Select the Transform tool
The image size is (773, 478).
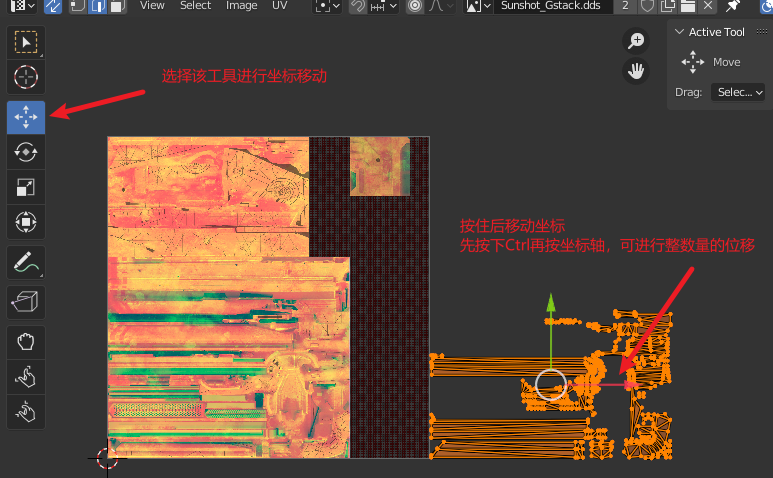(x=26, y=220)
